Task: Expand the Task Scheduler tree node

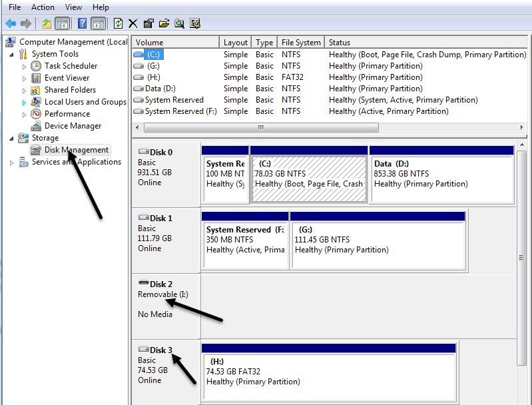Action: coord(25,67)
